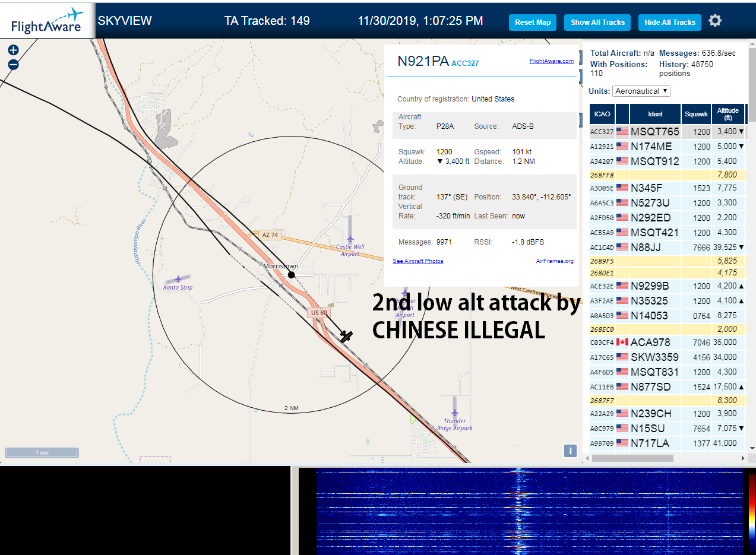Zoom in the map with plus icon
756x555 pixels.
tap(13, 50)
